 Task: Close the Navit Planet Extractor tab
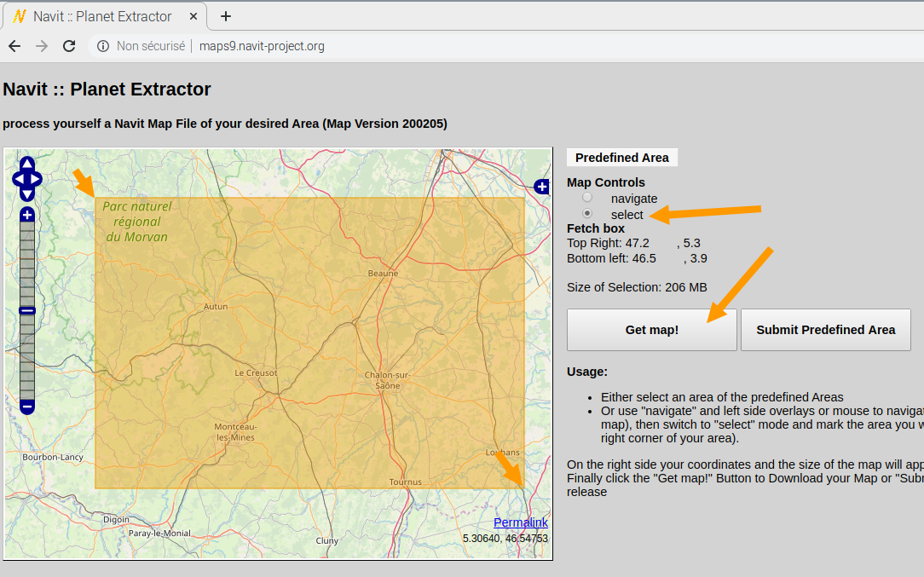[x=193, y=16]
